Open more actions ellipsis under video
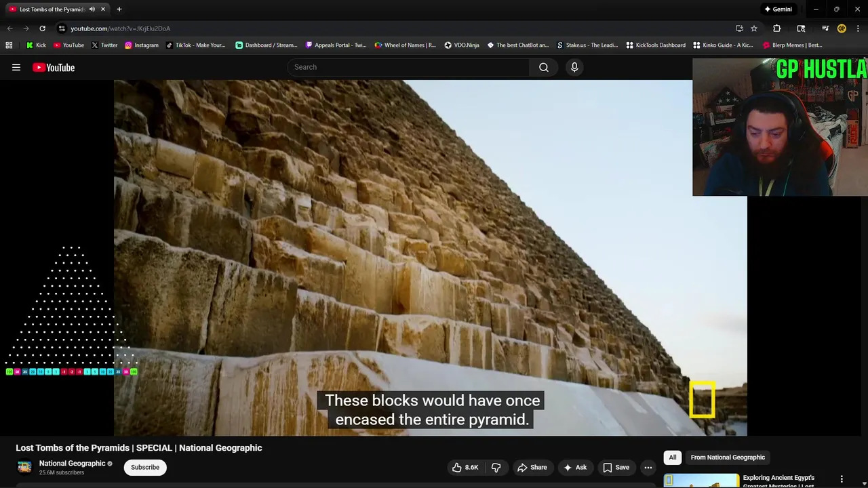This screenshot has height=488, width=868. [648, 467]
